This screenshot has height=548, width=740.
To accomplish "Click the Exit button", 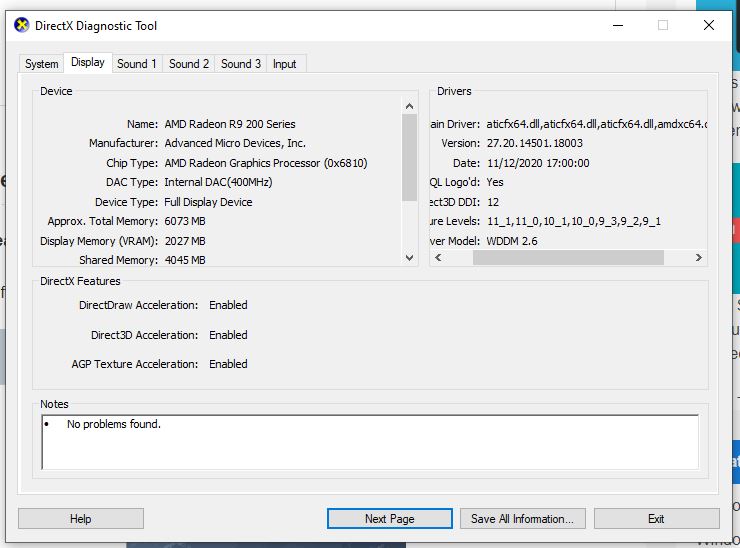I will pyautogui.click(x=656, y=519).
